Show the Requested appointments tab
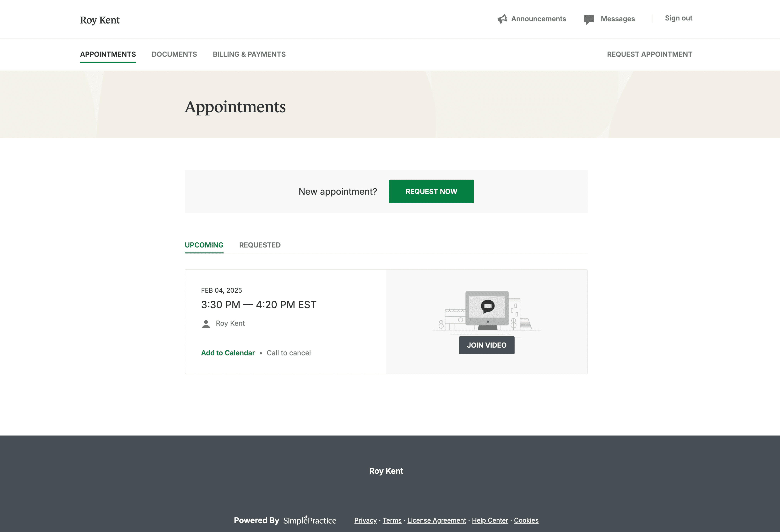This screenshot has height=532, width=780. click(260, 245)
